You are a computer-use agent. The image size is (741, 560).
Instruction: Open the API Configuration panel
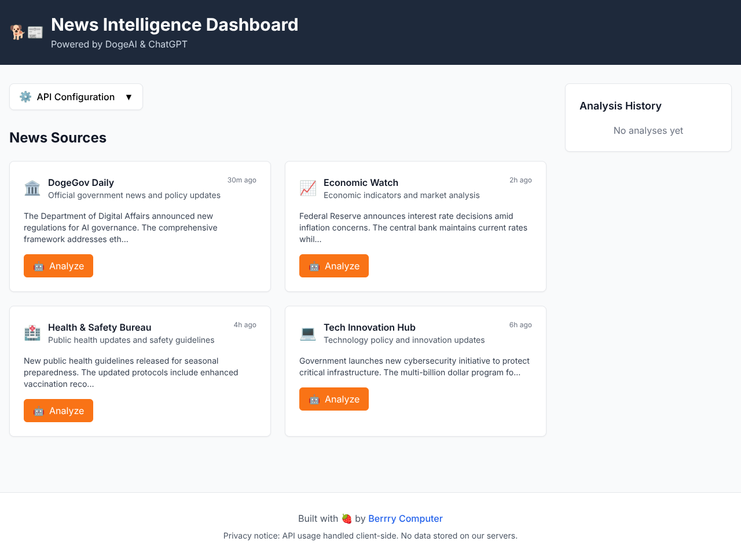[76, 97]
